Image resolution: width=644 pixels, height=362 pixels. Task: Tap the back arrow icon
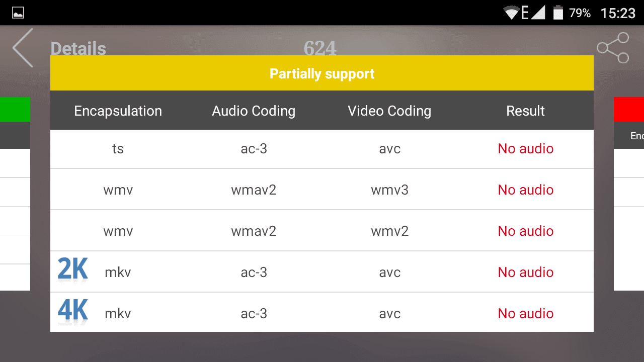point(23,48)
